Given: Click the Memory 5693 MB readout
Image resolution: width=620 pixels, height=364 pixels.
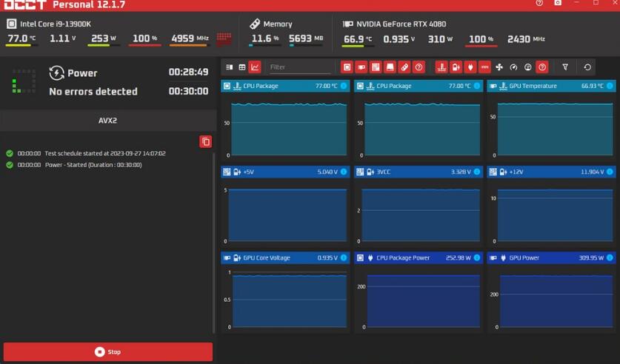Looking at the screenshot, I should (x=306, y=38).
